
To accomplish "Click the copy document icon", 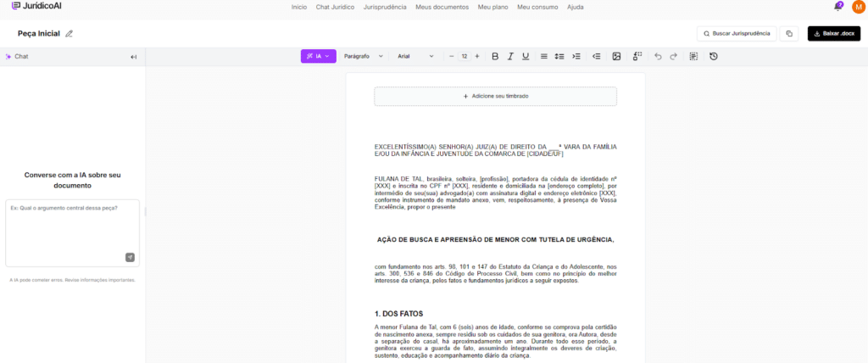I will click(x=789, y=34).
